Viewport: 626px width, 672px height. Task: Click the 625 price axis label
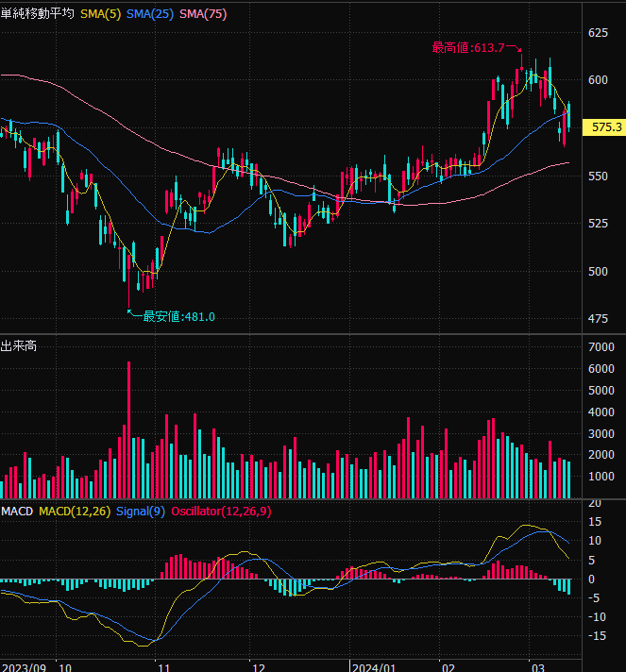[598, 33]
